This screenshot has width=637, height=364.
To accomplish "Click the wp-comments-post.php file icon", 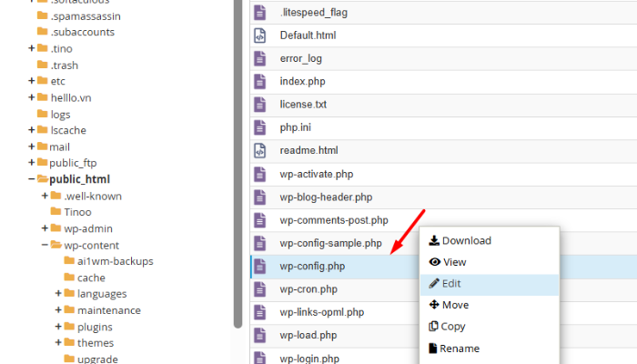I will tap(260, 220).
